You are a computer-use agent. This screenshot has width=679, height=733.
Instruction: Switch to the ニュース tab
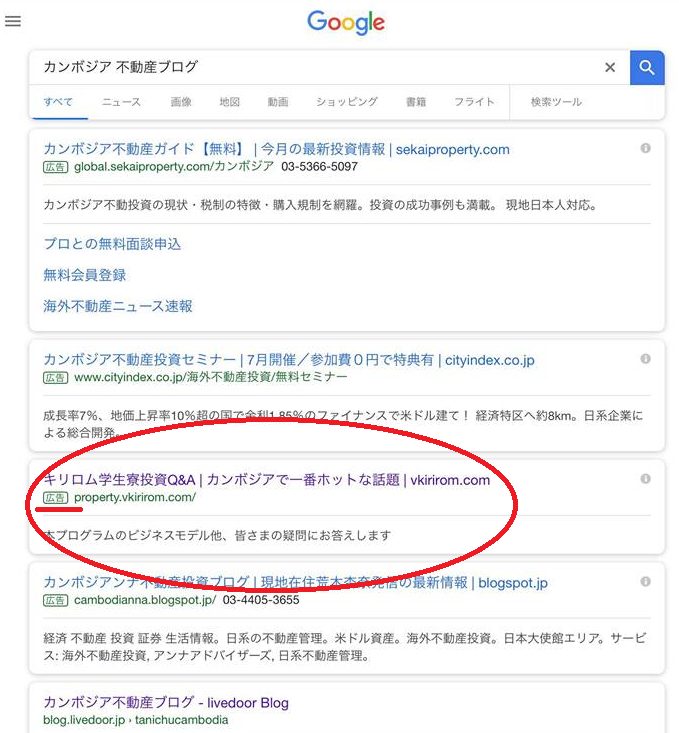point(121,102)
